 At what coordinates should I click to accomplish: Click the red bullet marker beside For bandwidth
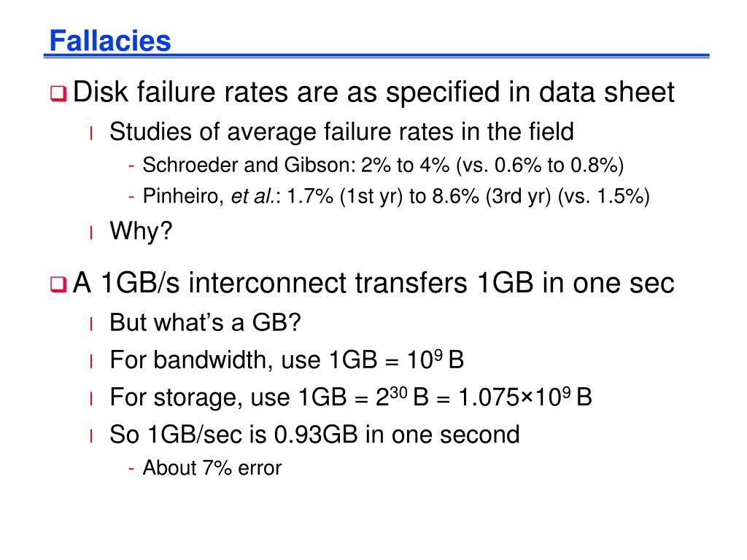click(90, 362)
